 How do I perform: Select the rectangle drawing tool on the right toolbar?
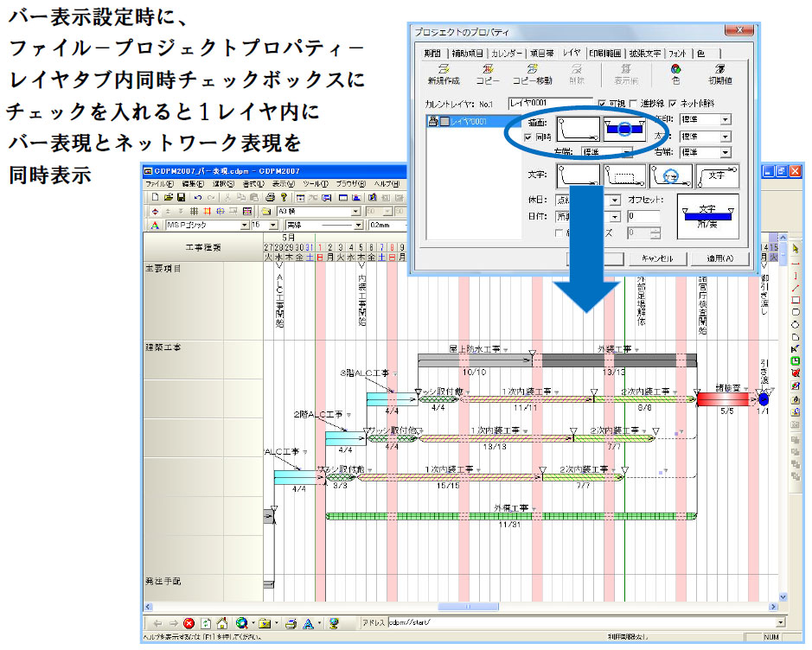(x=796, y=302)
